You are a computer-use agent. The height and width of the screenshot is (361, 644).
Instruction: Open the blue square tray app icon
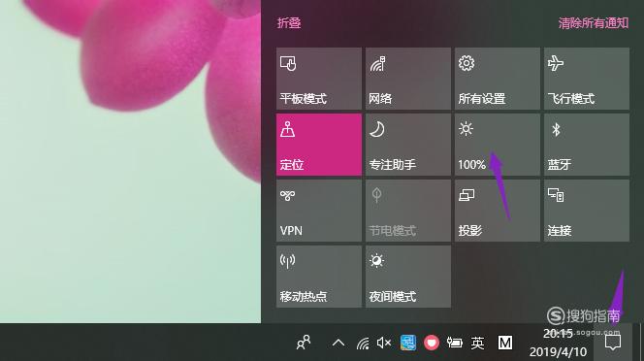(x=408, y=343)
